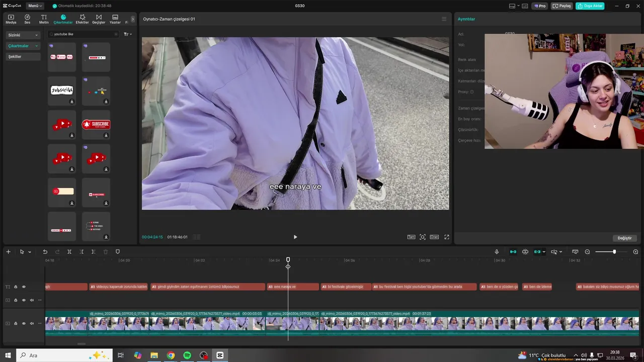The height and width of the screenshot is (362, 644).
Task: Expand the layout options chevron
Action: click(518, 6)
